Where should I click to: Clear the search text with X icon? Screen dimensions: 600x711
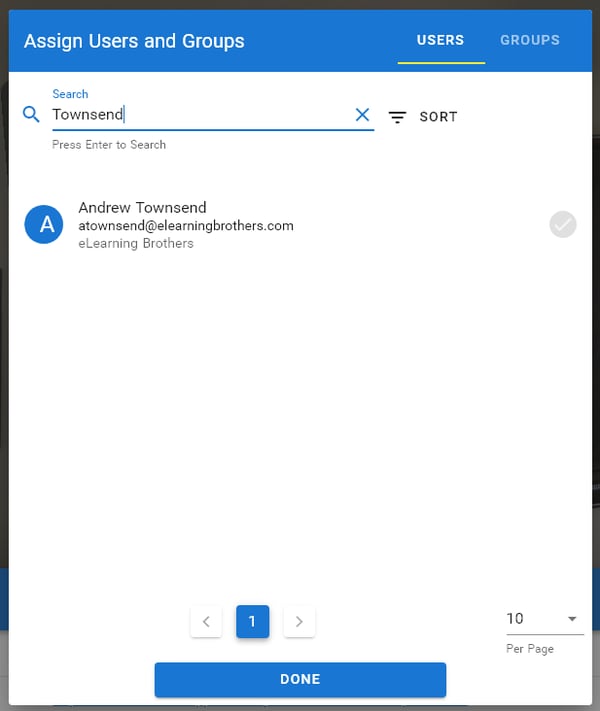(x=362, y=115)
